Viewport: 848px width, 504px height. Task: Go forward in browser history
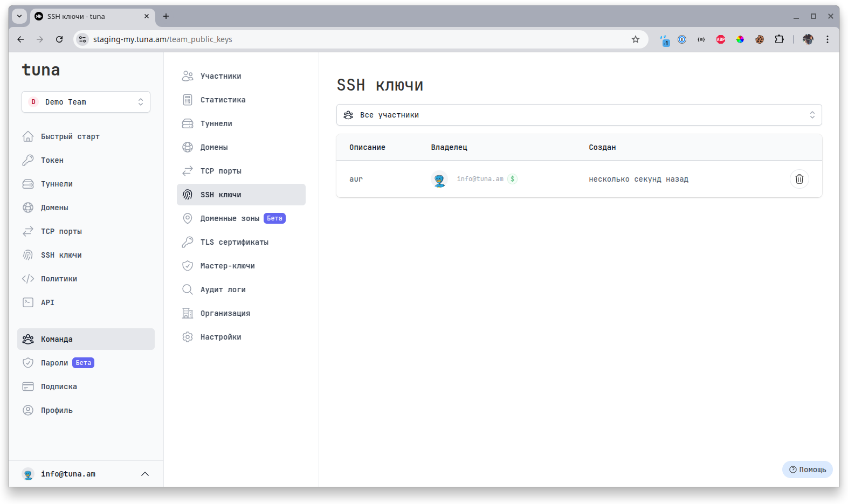tap(40, 39)
